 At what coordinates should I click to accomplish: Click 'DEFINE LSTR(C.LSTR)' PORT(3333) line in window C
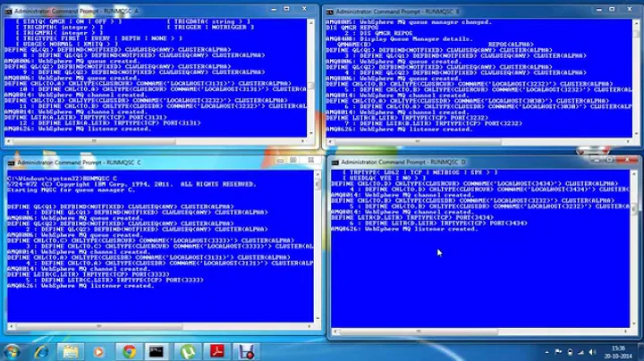coord(89,274)
